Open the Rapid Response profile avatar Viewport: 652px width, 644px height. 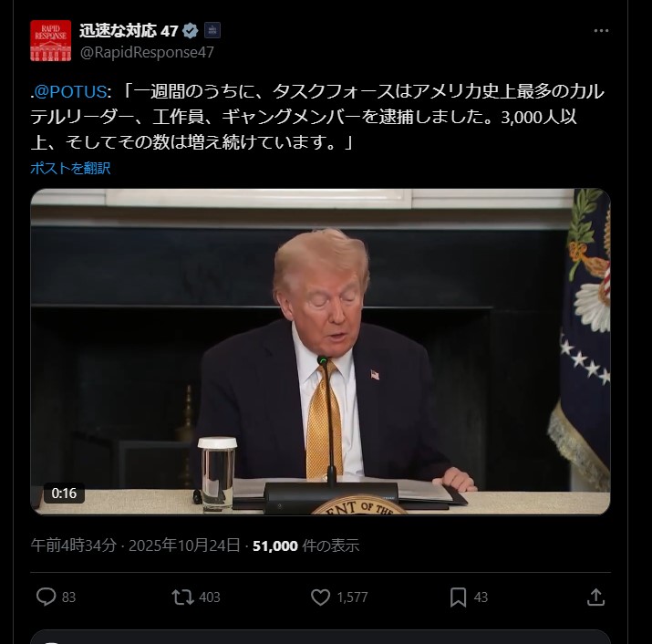pyautogui.click(x=51, y=41)
